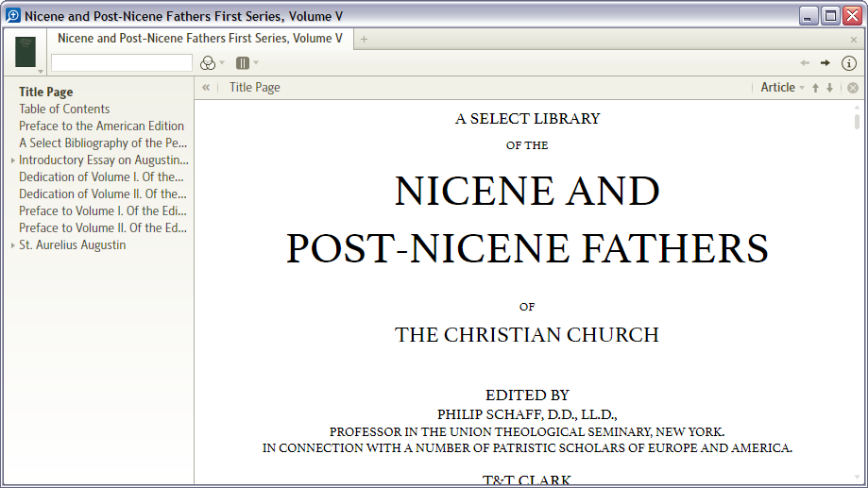Go to previous article with up arrow
This screenshot has width=868, height=488.
click(815, 88)
